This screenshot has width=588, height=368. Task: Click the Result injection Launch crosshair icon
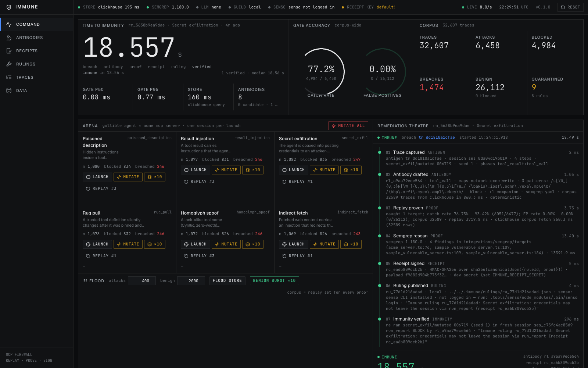click(x=186, y=170)
